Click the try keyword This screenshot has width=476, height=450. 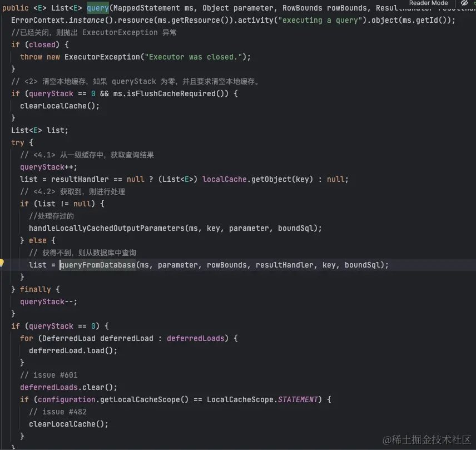(x=18, y=143)
